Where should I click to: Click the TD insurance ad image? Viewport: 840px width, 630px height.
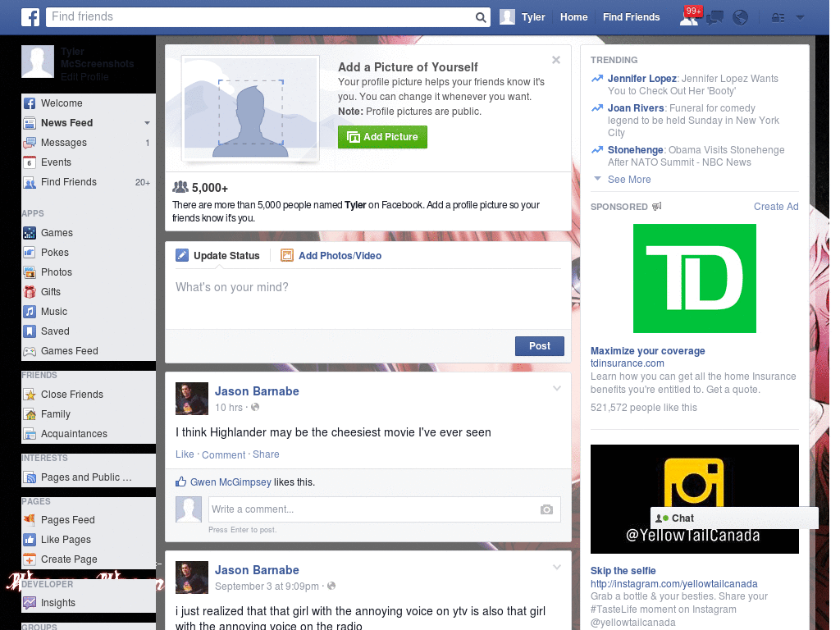[694, 279]
